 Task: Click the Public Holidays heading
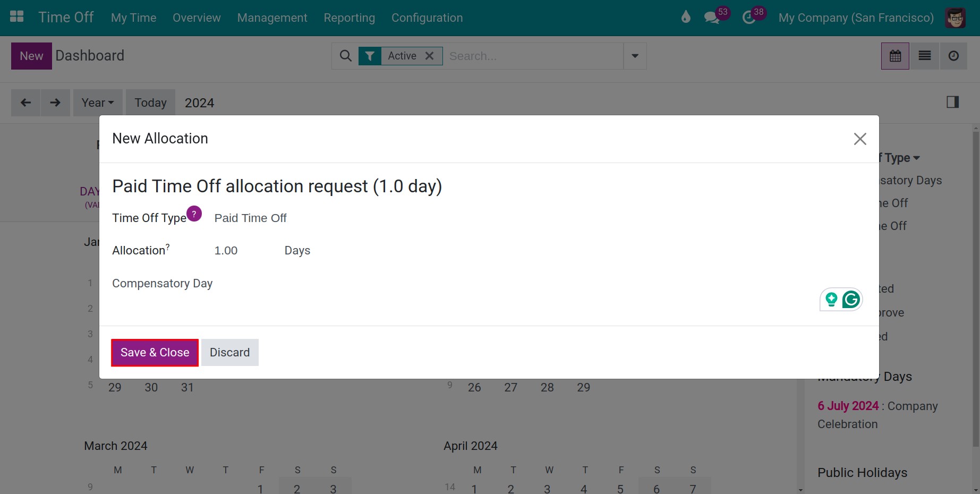[x=862, y=473]
